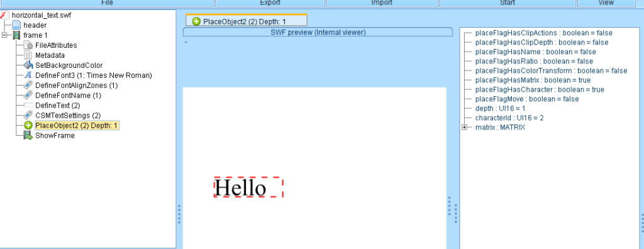Click placeFlagHasName property row
The image size is (644, 249).
tap(536, 52)
